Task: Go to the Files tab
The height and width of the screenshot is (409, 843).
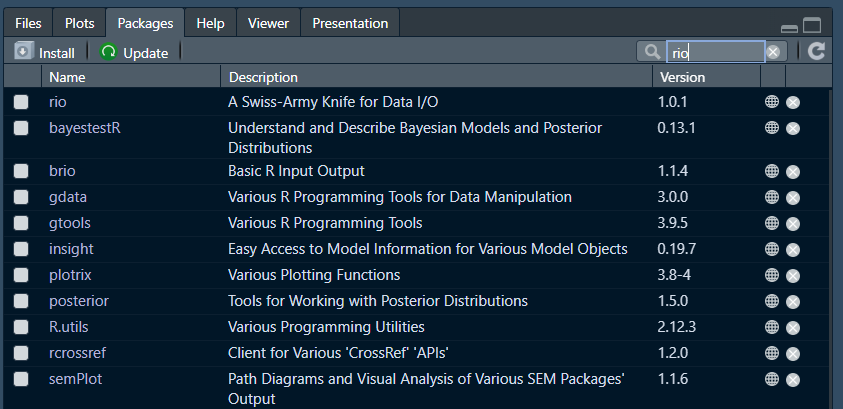Action: tap(28, 22)
